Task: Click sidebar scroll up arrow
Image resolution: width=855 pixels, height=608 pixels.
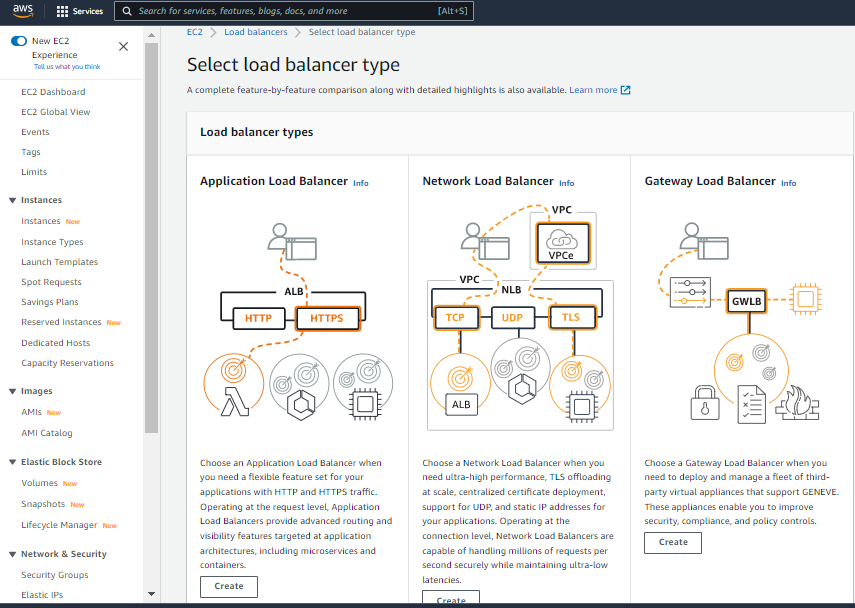Action: (152, 35)
